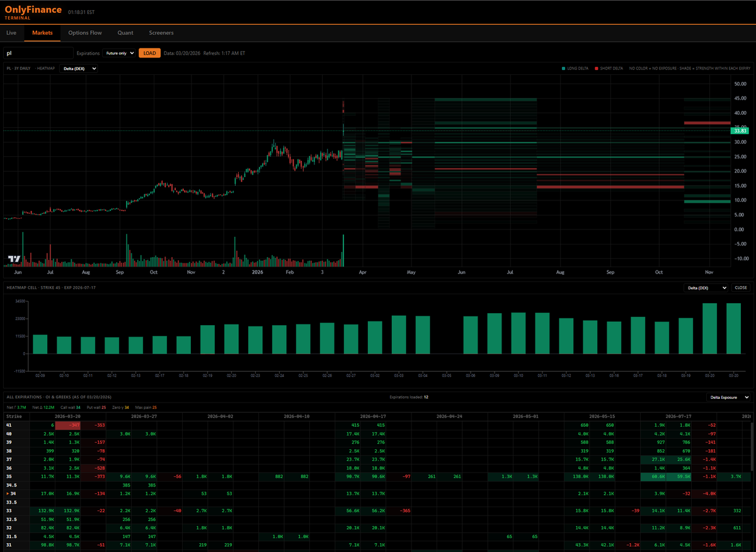Open the Screeners tab
Screen dimensions: 756x552
pyautogui.click(x=161, y=33)
